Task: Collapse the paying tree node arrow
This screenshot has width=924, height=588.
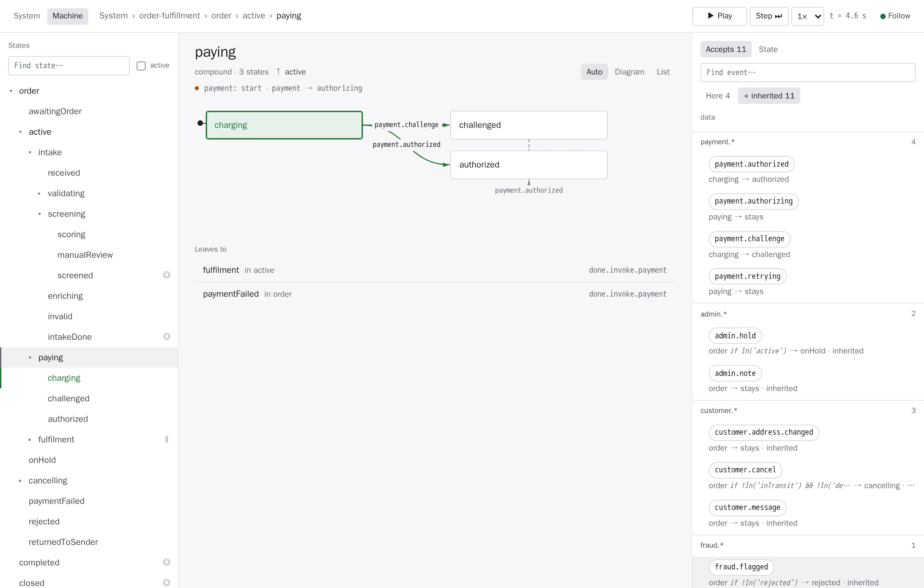Action: coord(30,358)
